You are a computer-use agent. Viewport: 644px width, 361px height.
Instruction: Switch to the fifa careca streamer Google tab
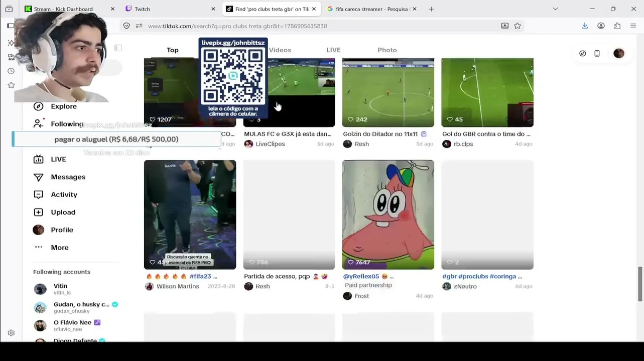pos(372,9)
